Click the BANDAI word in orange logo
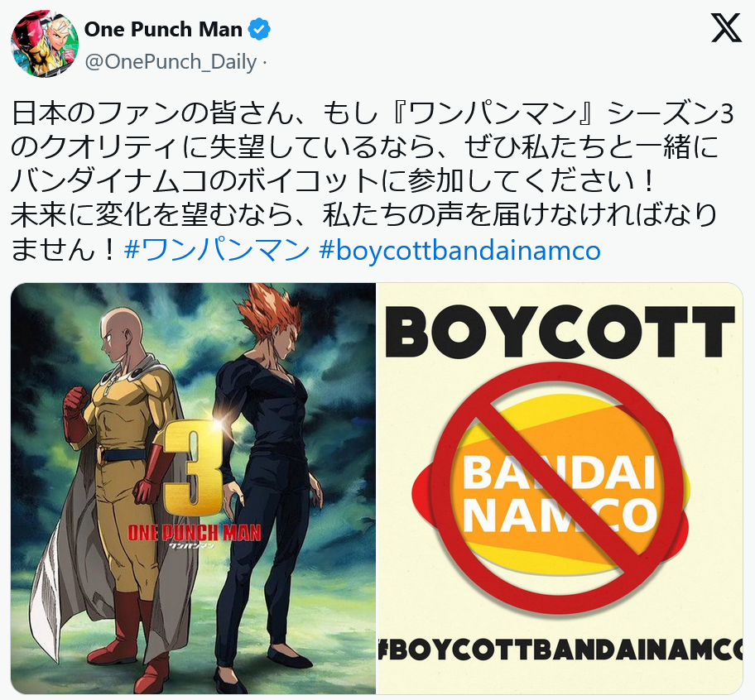755x700 pixels. [x=559, y=472]
